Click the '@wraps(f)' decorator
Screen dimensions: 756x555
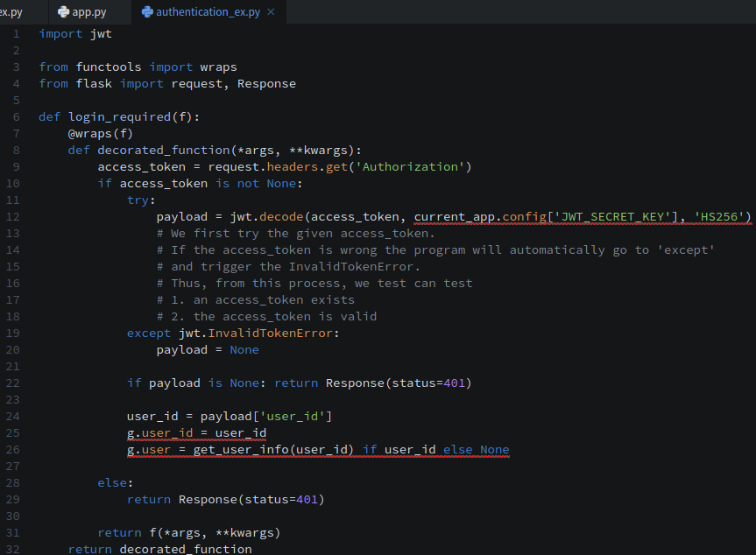point(100,133)
